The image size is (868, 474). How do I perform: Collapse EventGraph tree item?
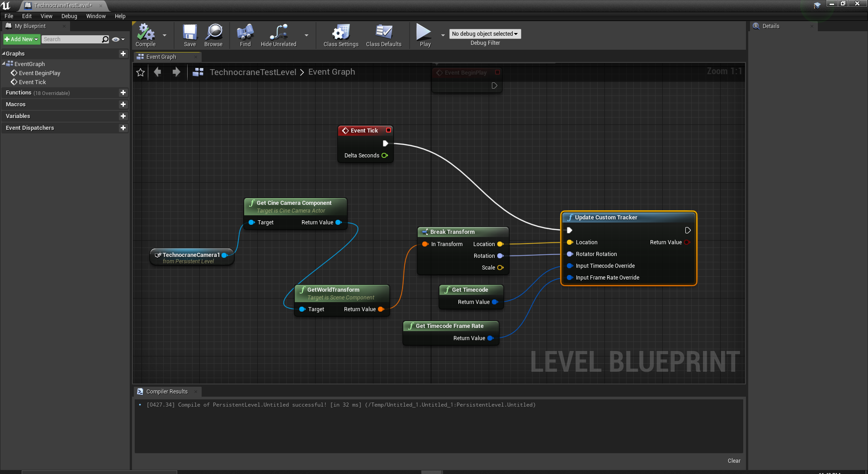click(x=4, y=64)
